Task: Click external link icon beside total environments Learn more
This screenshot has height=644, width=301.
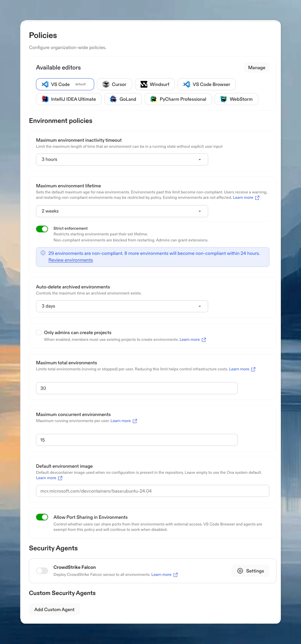Action: pos(253,369)
